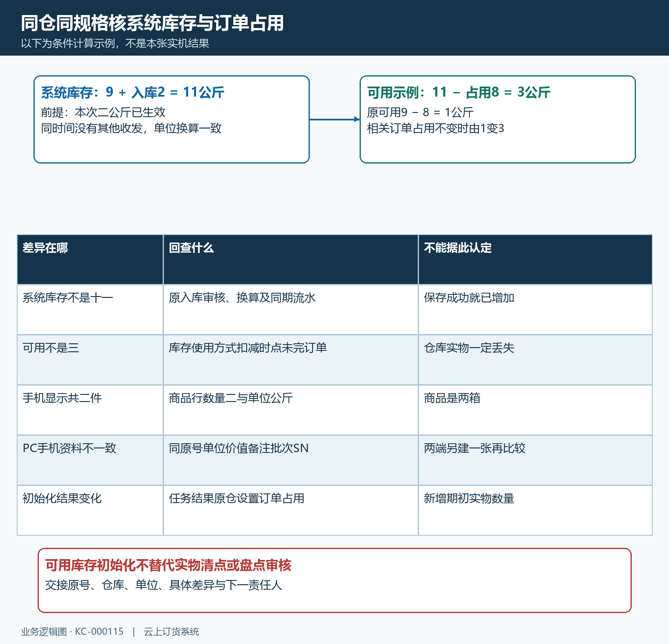This screenshot has width=669, height=644.
Task: Click the line 原可用9 − 8 = 1公斤
Action: point(420,112)
